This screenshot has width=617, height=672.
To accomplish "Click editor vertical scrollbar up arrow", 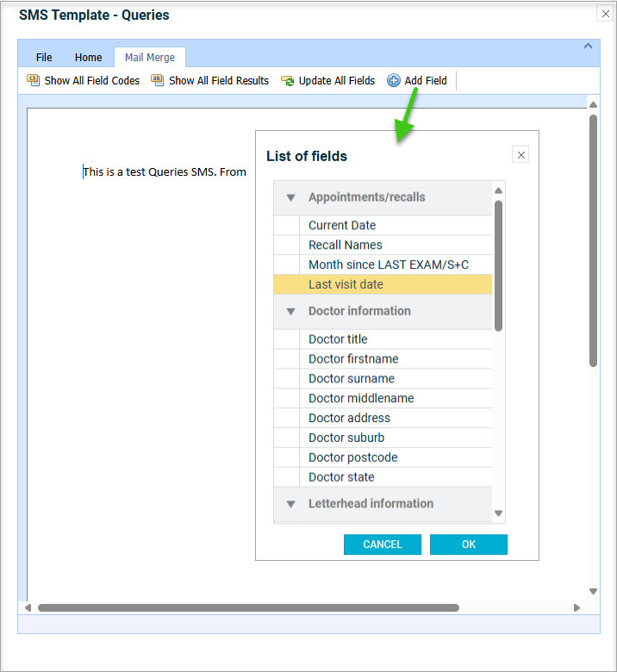I will click(593, 104).
